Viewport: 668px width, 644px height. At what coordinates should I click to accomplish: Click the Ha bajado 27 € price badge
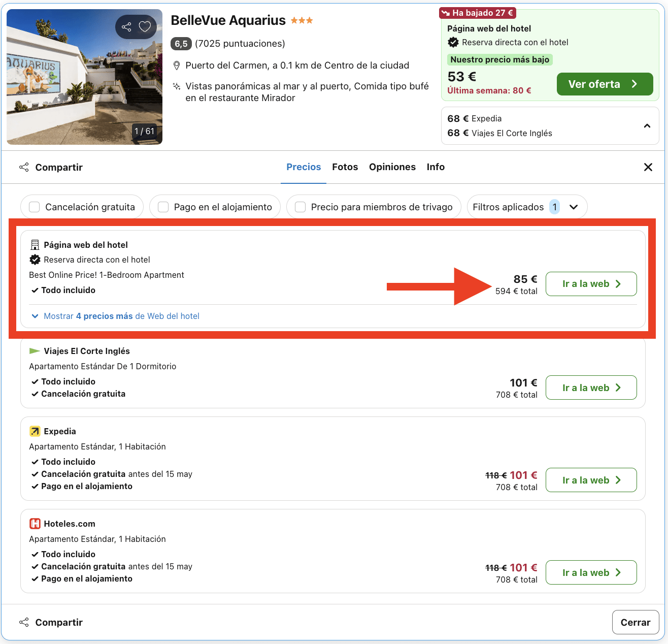[x=478, y=12]
